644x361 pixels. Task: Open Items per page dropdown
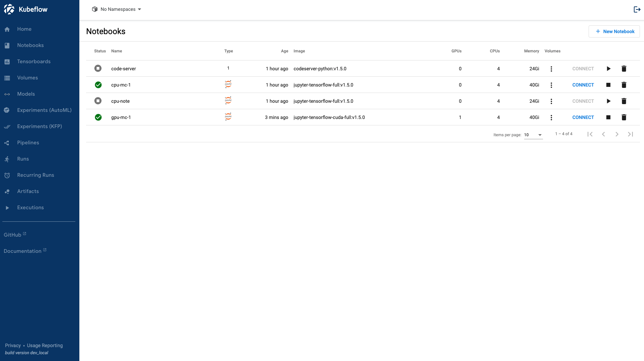pos(533,135)
